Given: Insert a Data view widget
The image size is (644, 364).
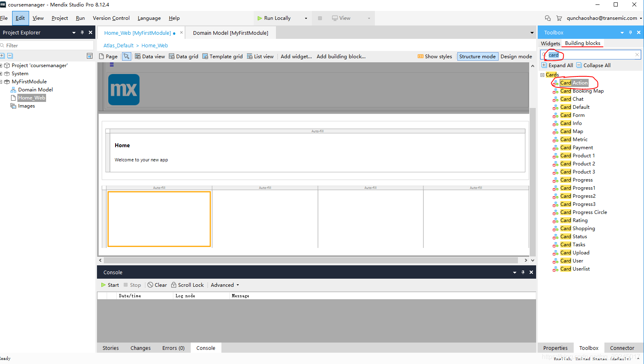Looking at the screenshot, I should 150,57.
